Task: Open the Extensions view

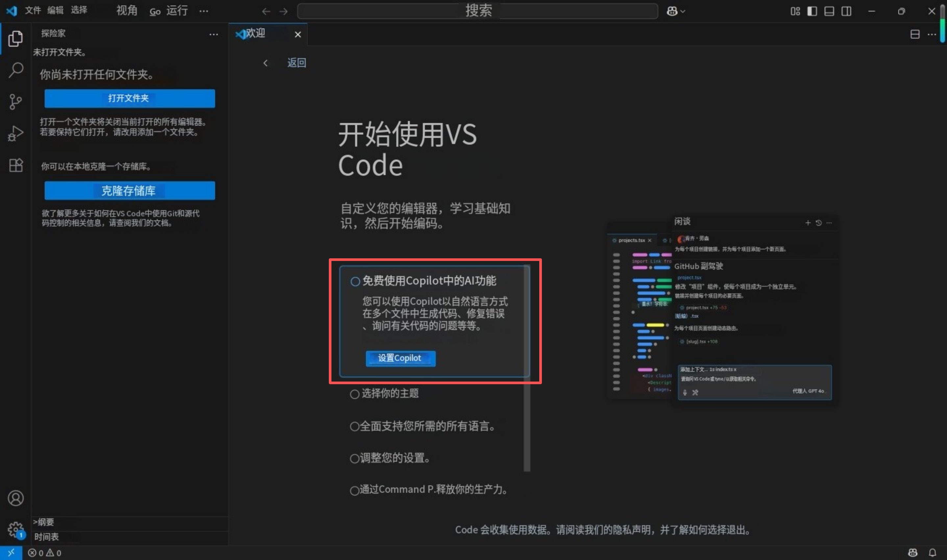Action: [15, 165]
